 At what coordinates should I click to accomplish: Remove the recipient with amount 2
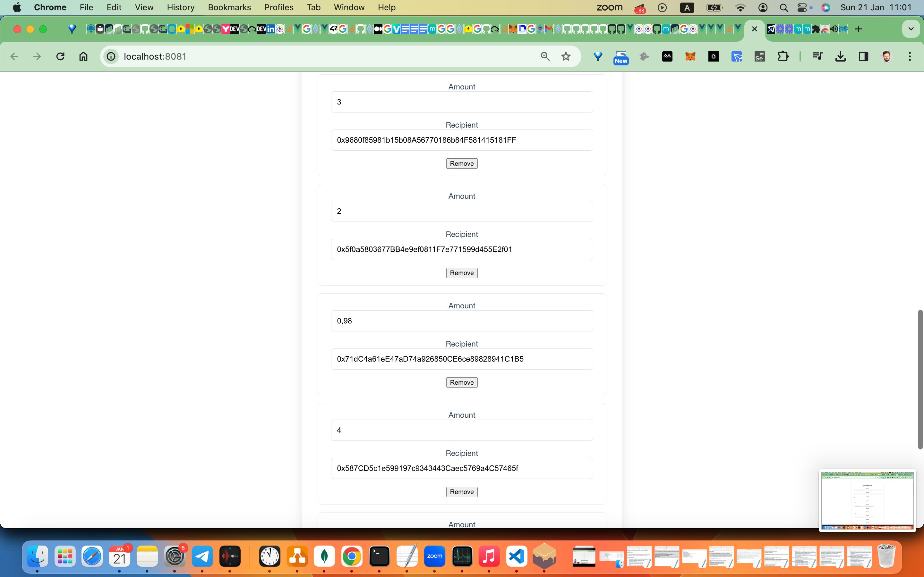[462, 272]
